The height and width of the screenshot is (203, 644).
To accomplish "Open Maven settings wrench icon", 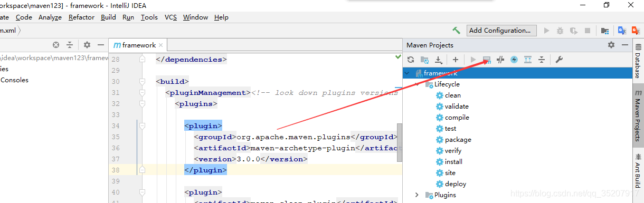I will 559,60.
